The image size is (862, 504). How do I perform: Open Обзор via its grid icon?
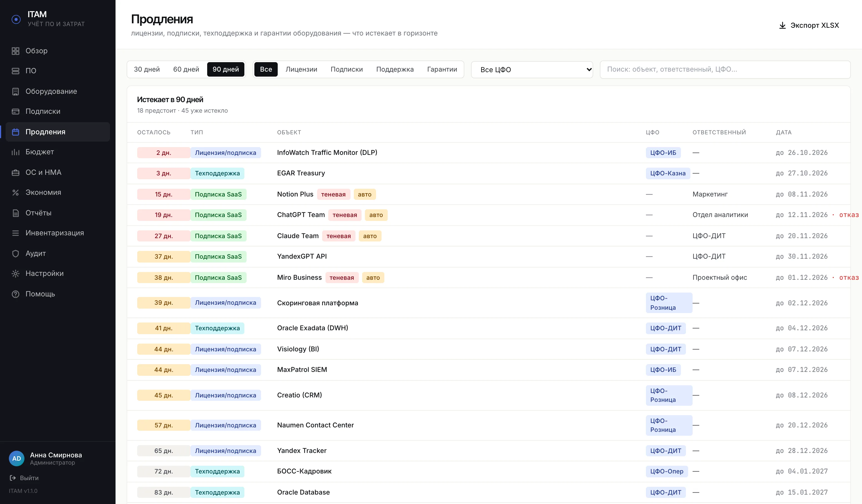pyautogui.click(x=15, y=51)
